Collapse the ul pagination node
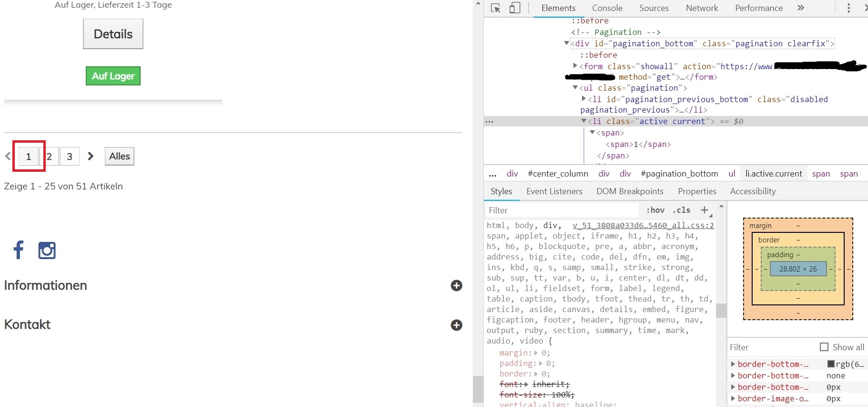The image size is (868, 407). pyautogui.click(x=575, y=87)
